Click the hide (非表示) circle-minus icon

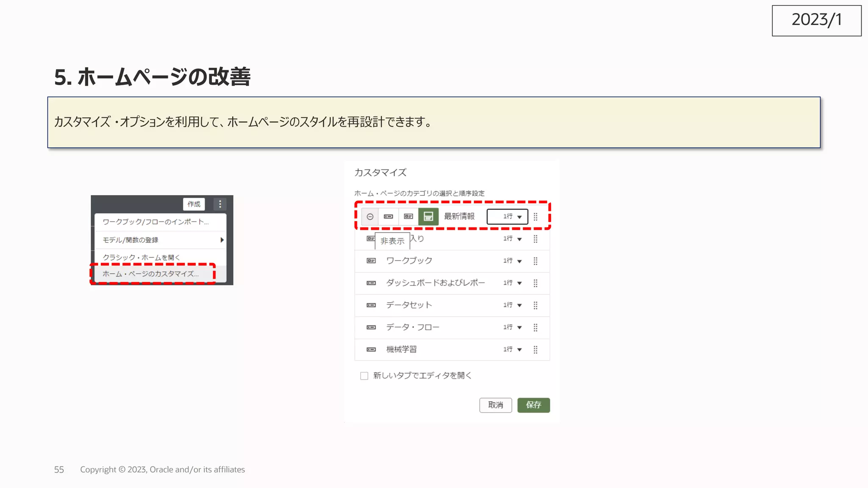(370, 216)
